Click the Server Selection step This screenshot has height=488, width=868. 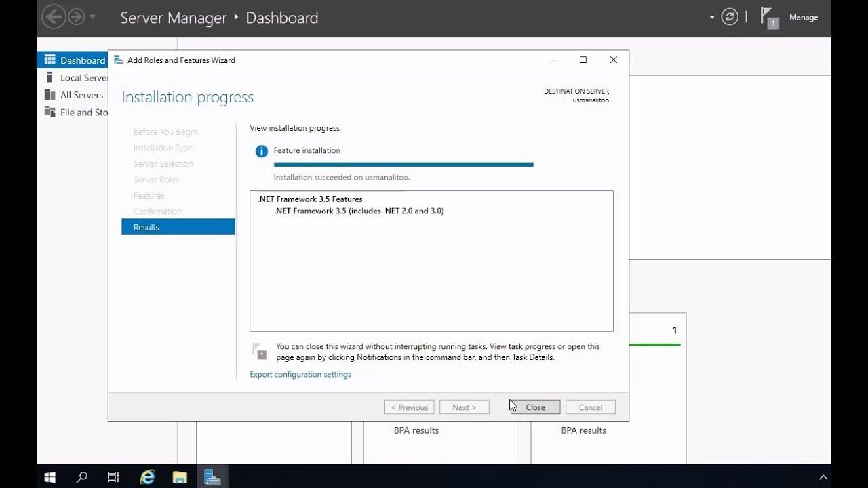(x=163, y=164)
